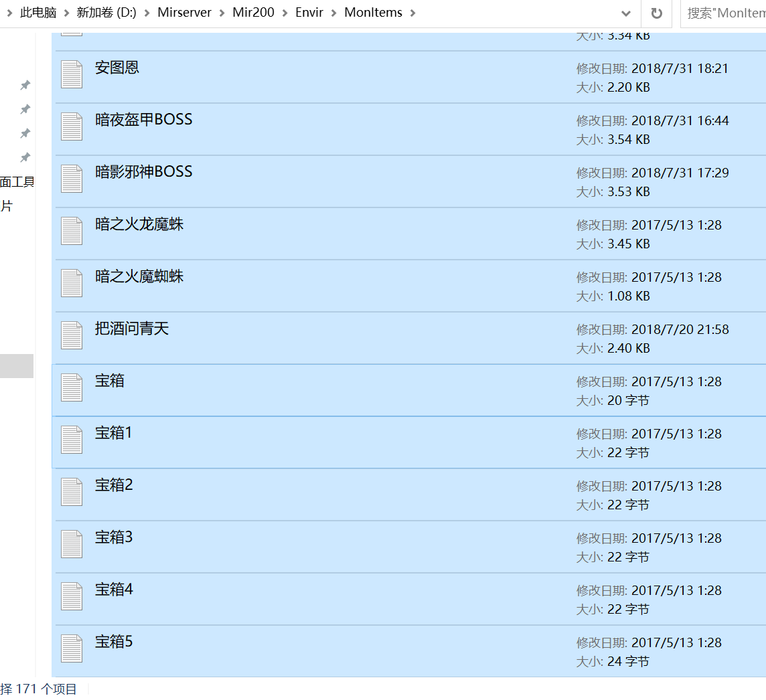This screenshot has height=700, width=766.
Task: Click the size 3.54 KB text
Action: (628, 140)
